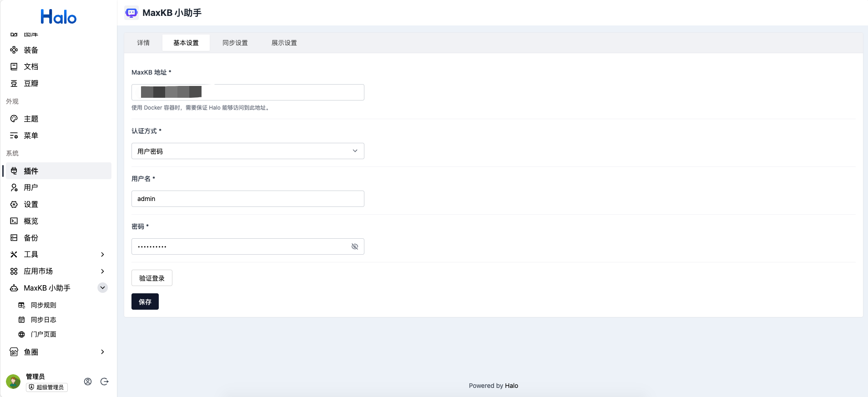Screen dimensions: 868x397
Task: Expand the 应用市场 submenu chevron
Action: coord(102,271)
